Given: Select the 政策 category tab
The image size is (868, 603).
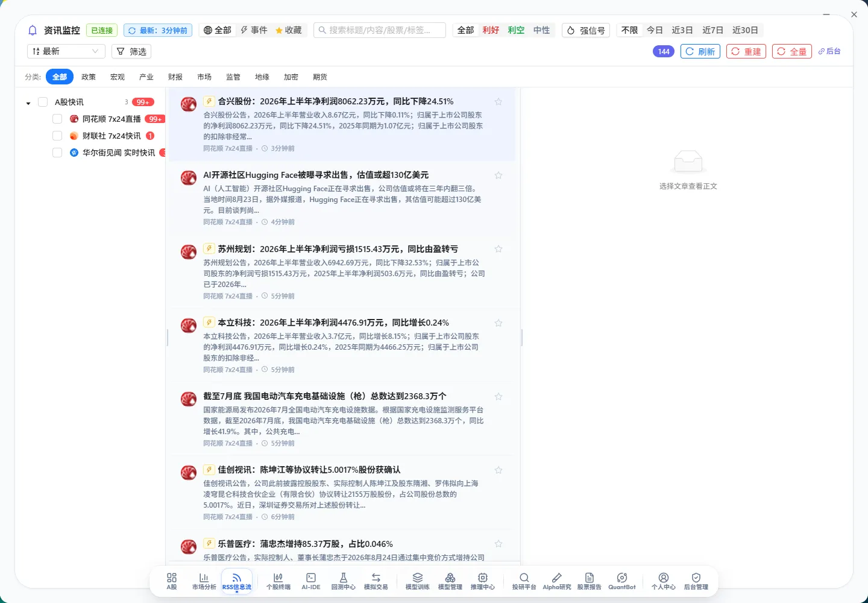Looking at the screenshot, I should pos(89,77).
